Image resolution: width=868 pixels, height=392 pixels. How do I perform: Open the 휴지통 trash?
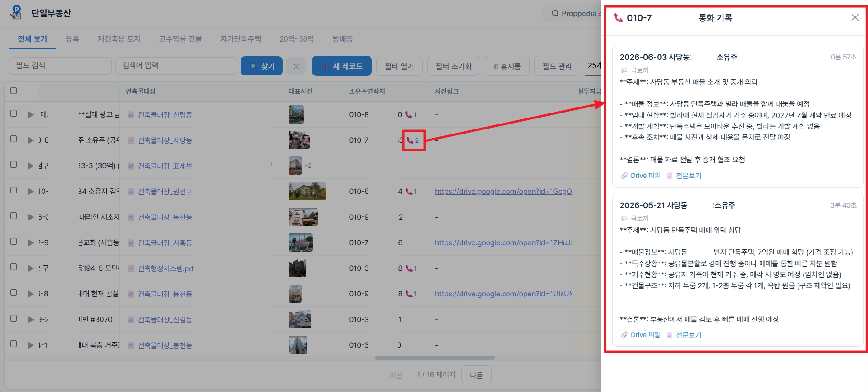507,66
